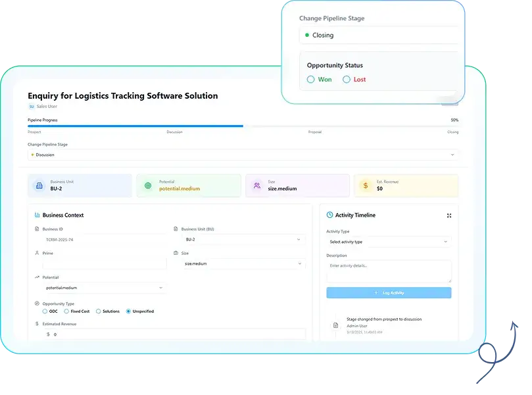
Task: Click the purple Size people icon
Action: pos(256,186)
